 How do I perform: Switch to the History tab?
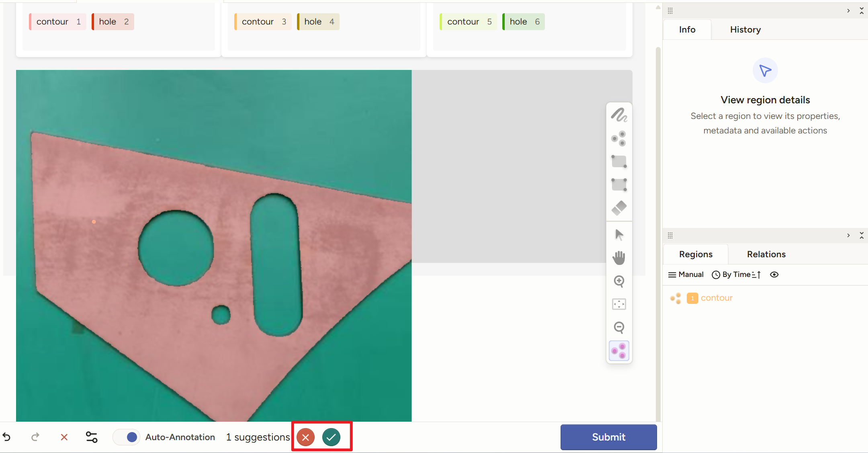coord(745,30)
